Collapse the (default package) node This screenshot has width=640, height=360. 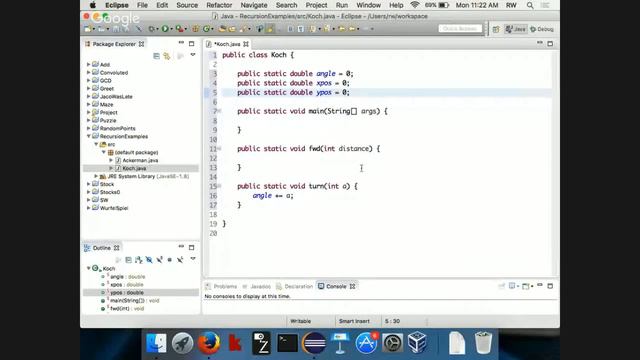point(104,152)
